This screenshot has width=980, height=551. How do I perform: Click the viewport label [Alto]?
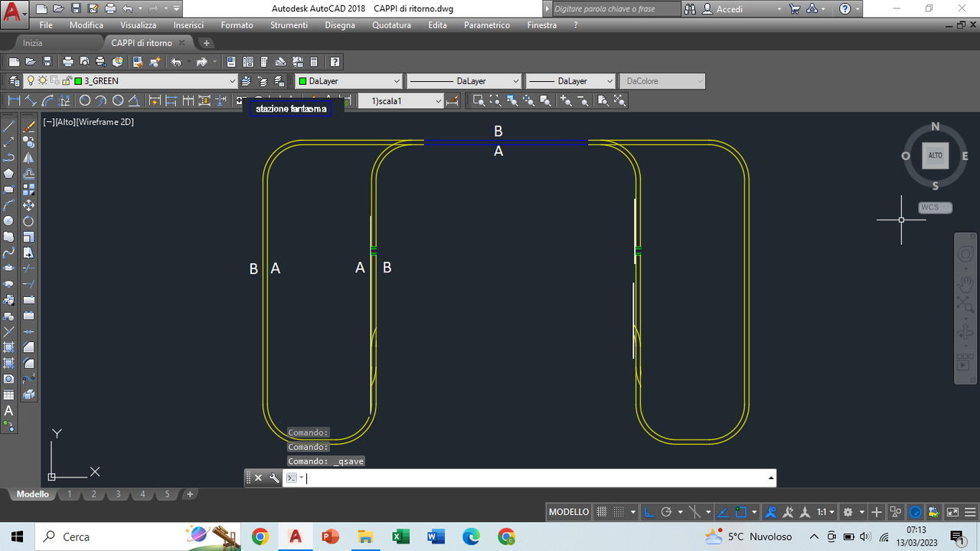pyautogui.click(x=64, y=122)
